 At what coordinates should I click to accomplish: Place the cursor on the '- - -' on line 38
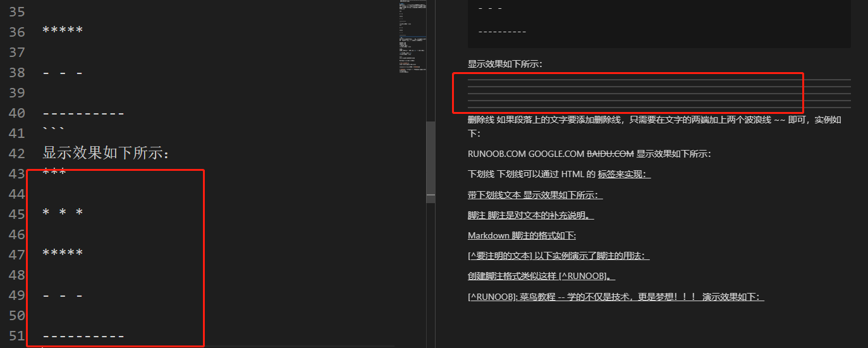tap(63, 73)
